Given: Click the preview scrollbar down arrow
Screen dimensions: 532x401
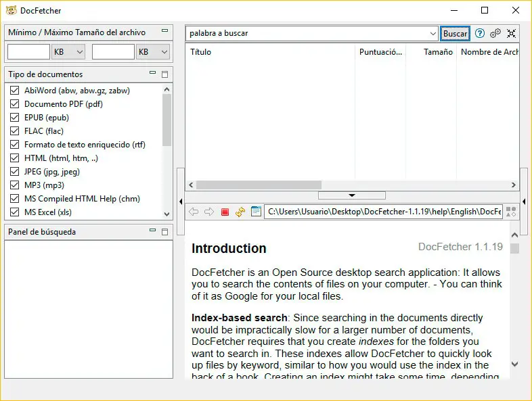Looking at the screenshot, I should pyautogui.click(x=514, y=364).
